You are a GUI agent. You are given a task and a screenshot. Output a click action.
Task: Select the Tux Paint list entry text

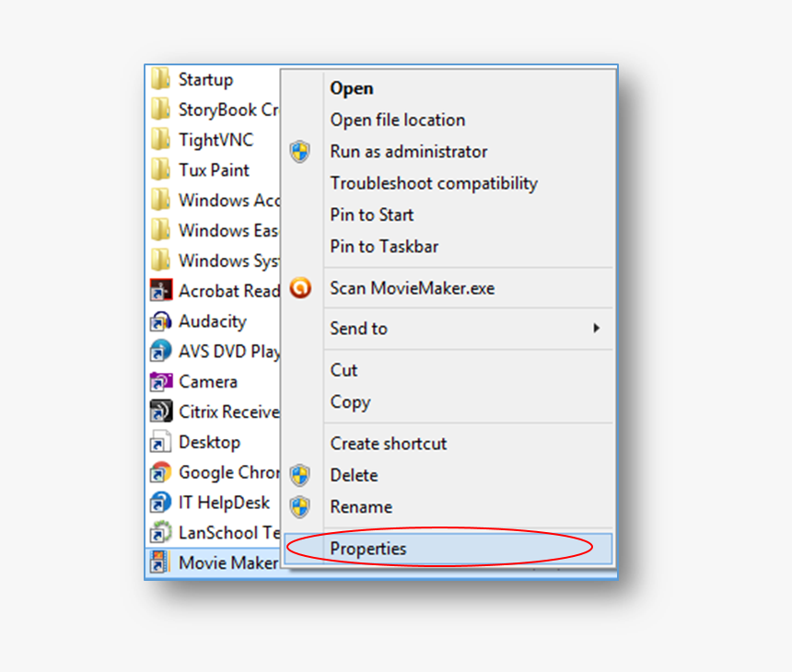tap(215, 170)
